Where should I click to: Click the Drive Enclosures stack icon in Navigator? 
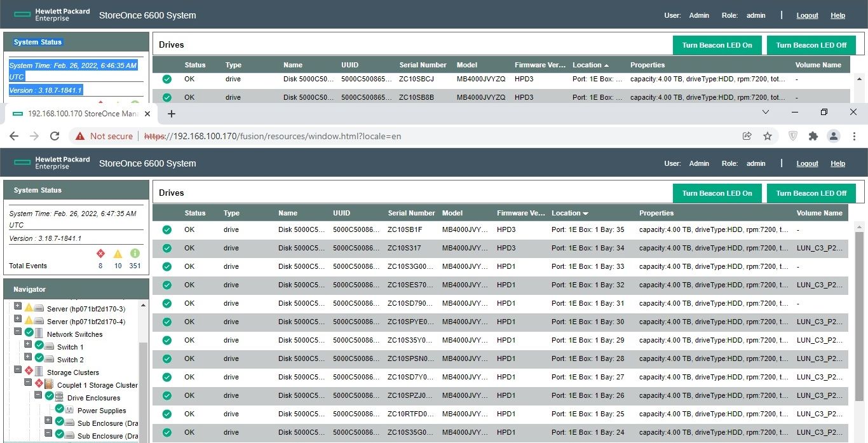pos(59,397)
